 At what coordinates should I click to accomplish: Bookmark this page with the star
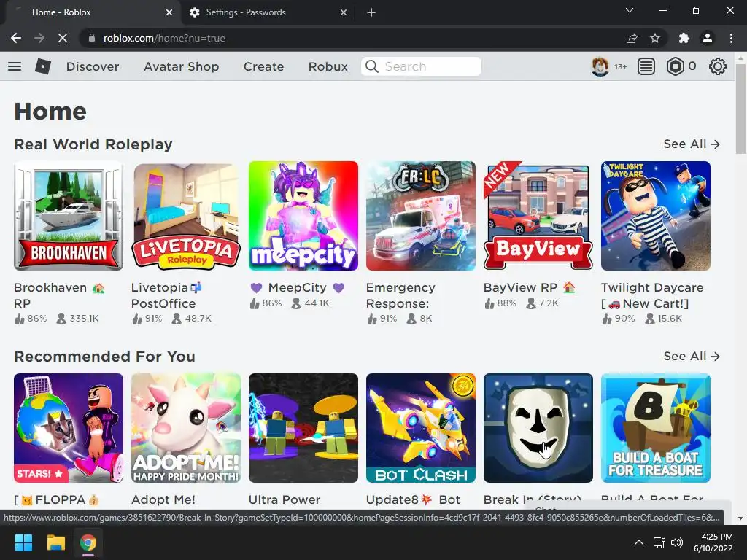coord(655,38)
